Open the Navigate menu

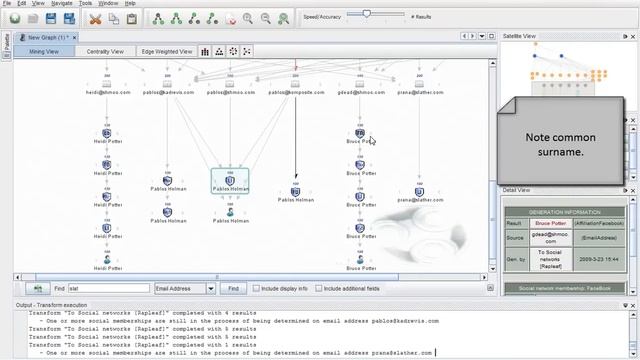62,3
